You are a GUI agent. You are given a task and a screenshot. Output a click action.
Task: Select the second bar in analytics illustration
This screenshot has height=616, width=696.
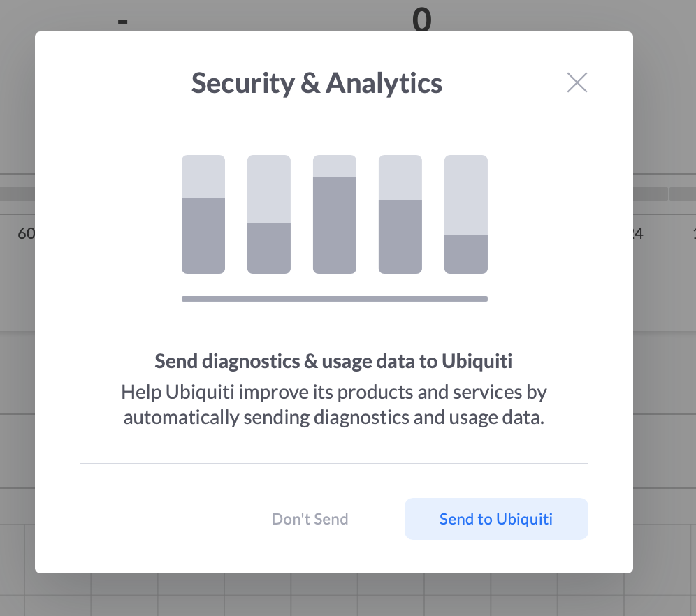tap(269, 214)
